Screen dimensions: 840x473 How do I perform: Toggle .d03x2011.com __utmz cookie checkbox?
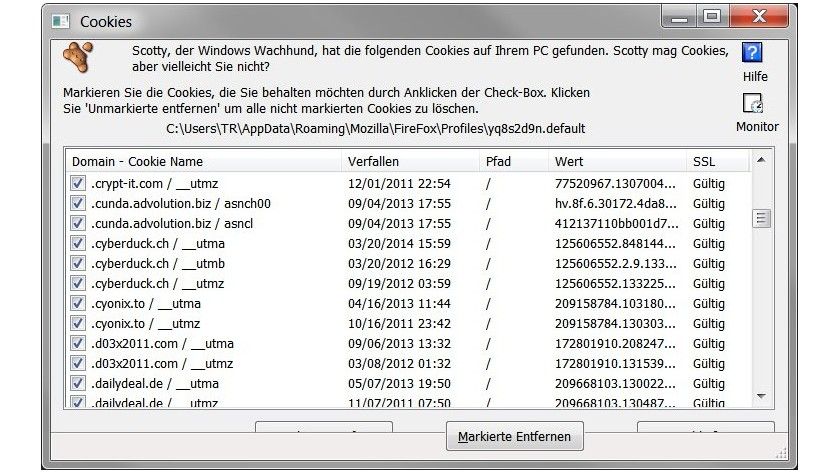(78, 363)
